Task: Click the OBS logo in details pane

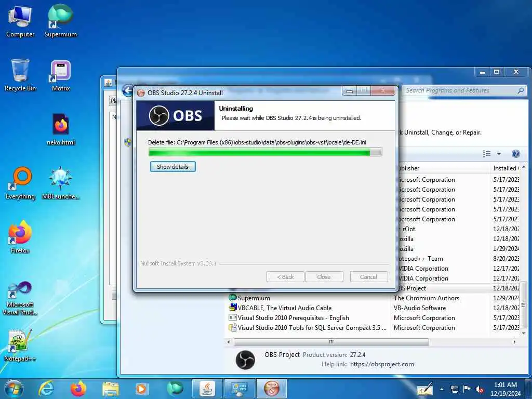Action: click(x=245, y=360)
